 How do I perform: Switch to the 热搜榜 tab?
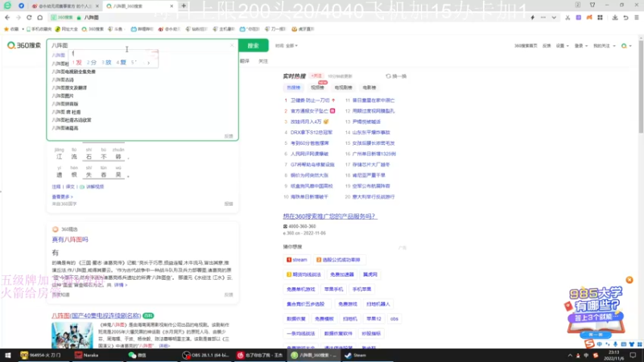tap(293, 88)
